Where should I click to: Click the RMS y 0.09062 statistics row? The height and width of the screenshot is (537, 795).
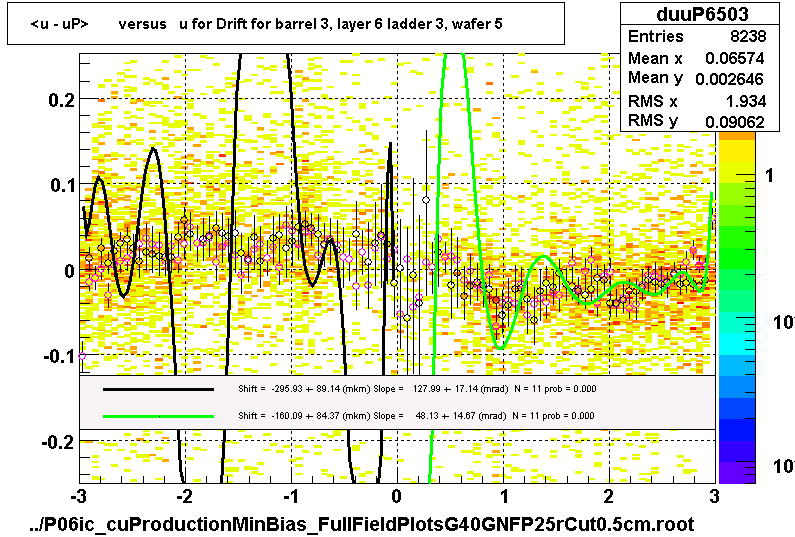[697, 121]
